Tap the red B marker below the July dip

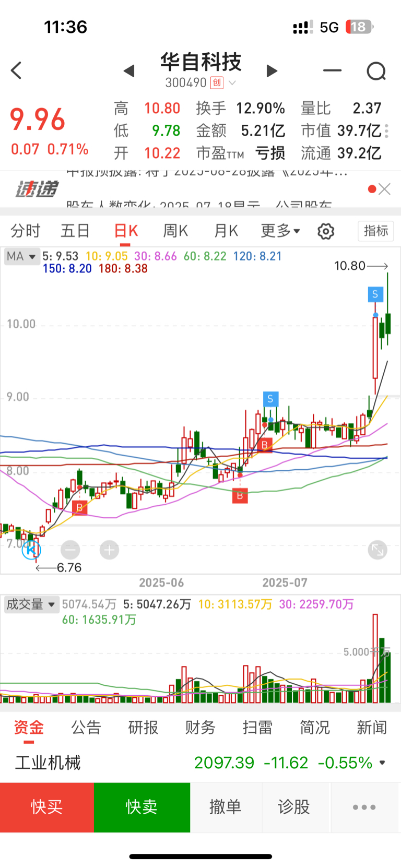tap(240, 495)
